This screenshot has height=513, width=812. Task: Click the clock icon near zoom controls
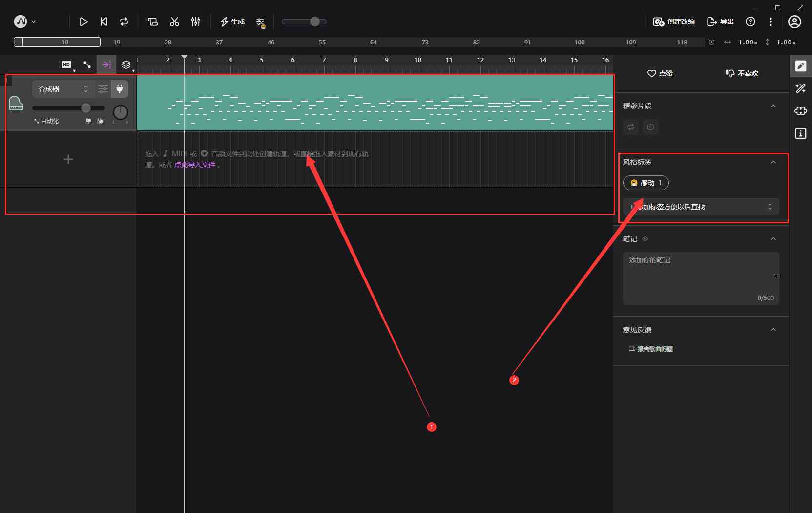tap(712, 43)
